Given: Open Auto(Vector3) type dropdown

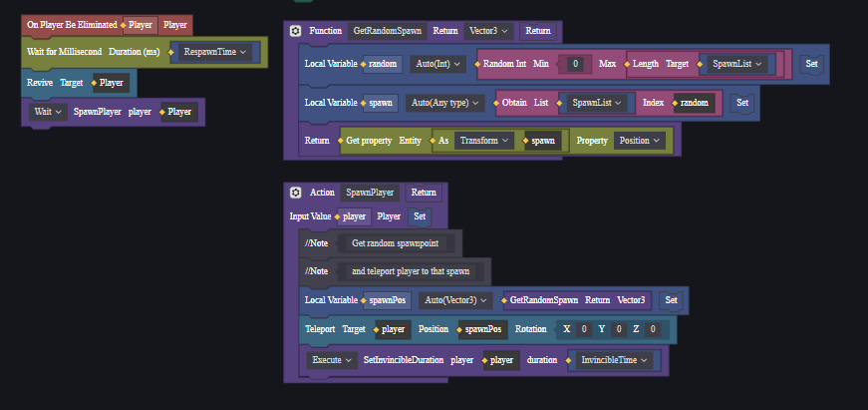Looking at the screenshot, I should tap(455, 299).
